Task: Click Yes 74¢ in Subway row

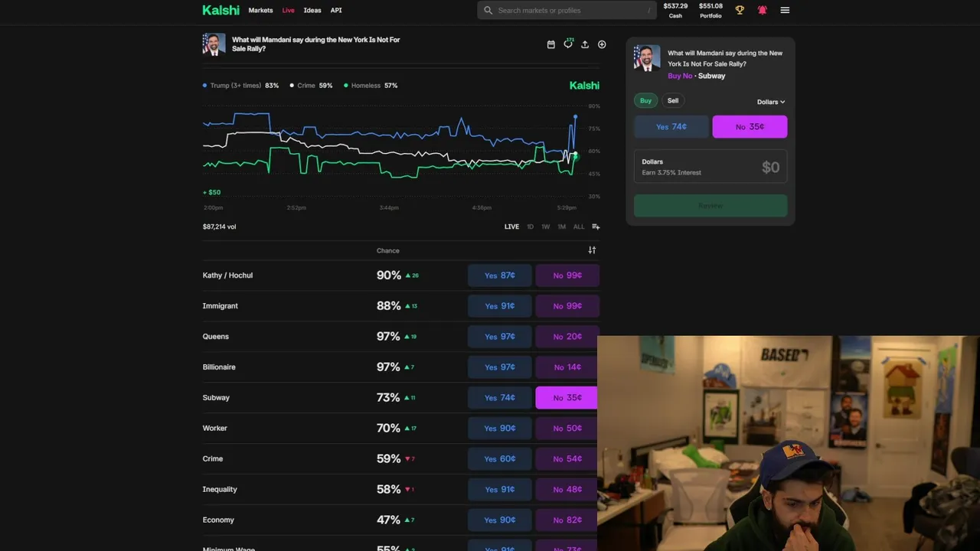Action: (x=500, y=398)
